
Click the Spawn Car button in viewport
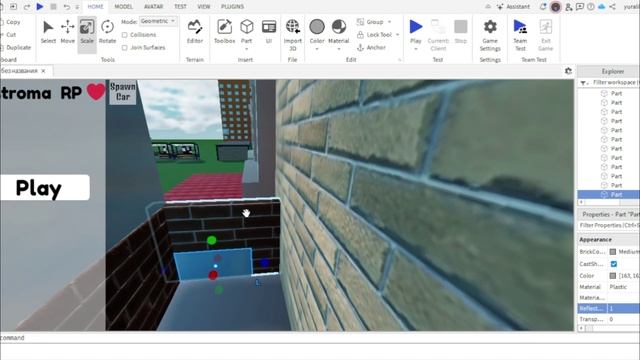122,92
